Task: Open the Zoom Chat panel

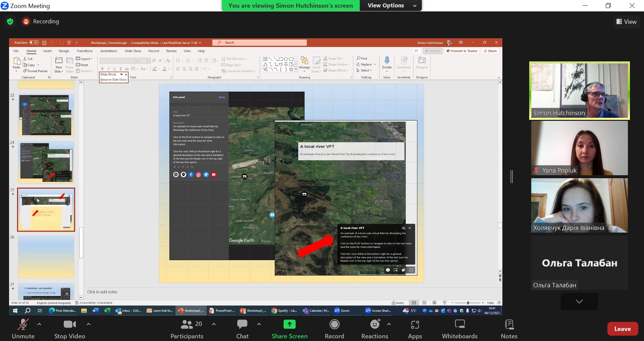Action: tap(242, 329)
